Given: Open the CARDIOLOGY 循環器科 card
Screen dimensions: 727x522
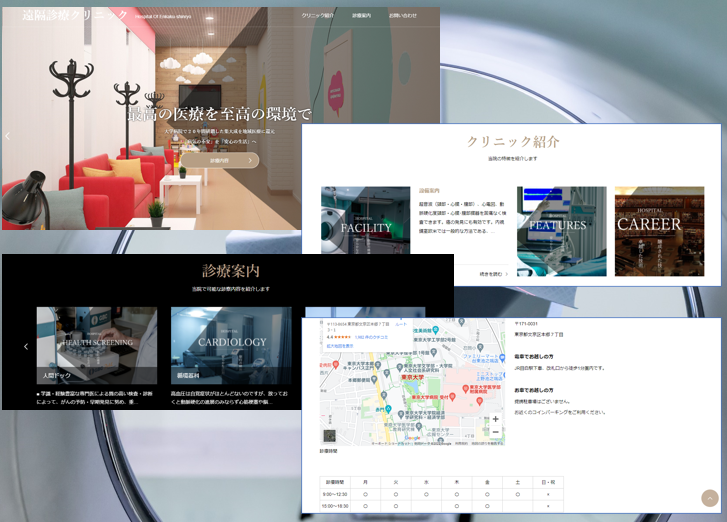Looking at the screenshot, I should click(x=231, y=345).
